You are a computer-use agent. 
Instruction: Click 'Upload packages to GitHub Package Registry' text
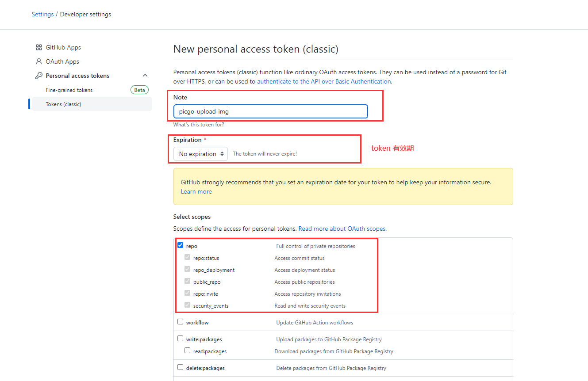tap(329, 339)
